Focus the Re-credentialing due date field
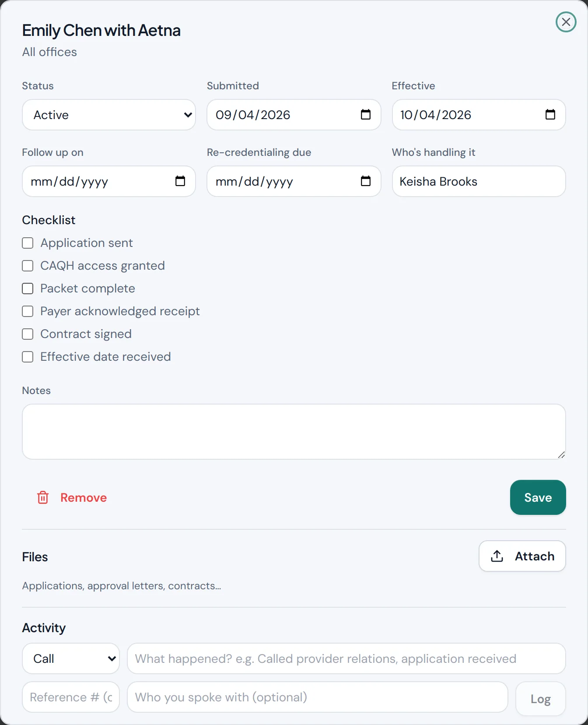 tap(294, 181)
